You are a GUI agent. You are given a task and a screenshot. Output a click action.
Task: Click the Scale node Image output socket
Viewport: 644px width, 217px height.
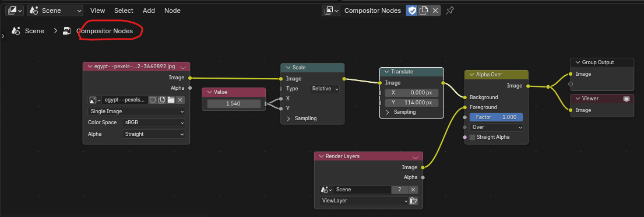point(344,79)
